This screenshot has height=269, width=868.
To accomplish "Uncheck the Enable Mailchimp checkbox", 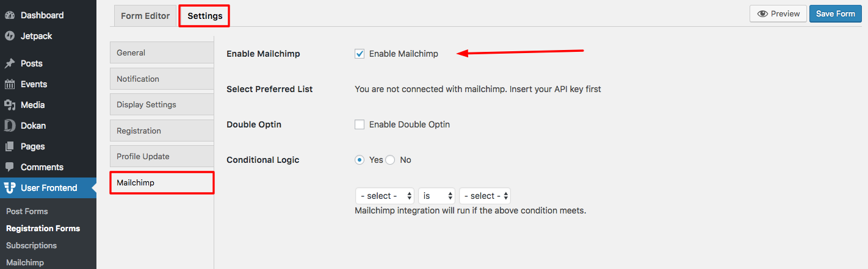I will tap(360, 54).
